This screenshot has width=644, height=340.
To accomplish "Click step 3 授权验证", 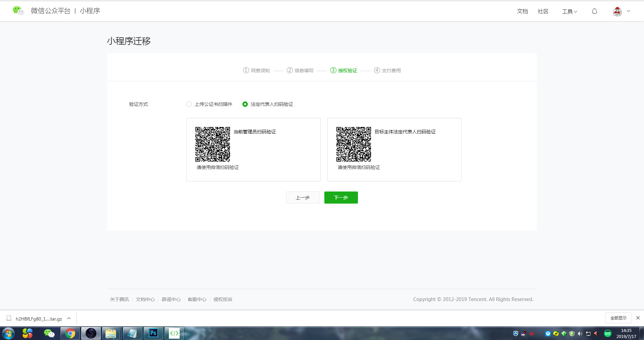I will pos(344,70).
